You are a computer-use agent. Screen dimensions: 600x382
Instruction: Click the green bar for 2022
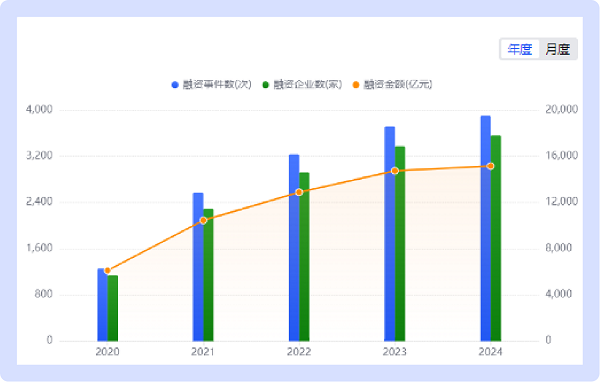pyautogui.click(x=305, y=257)
